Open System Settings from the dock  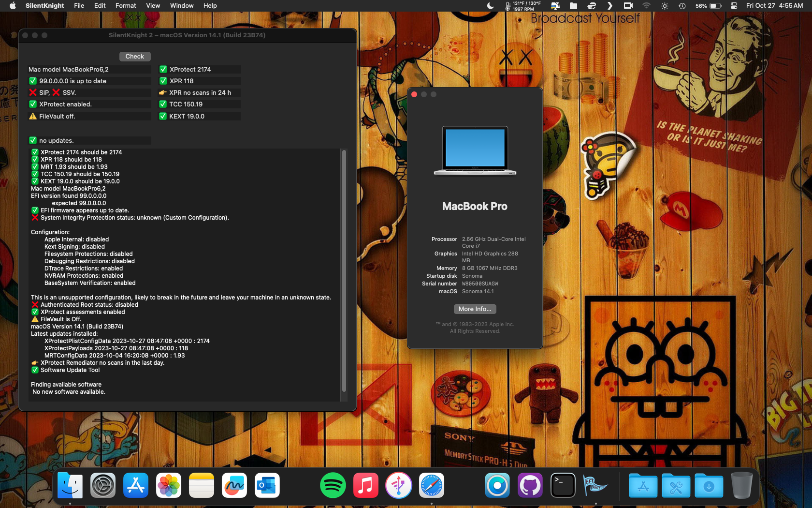pyautogui.click(x=103, y=486)
